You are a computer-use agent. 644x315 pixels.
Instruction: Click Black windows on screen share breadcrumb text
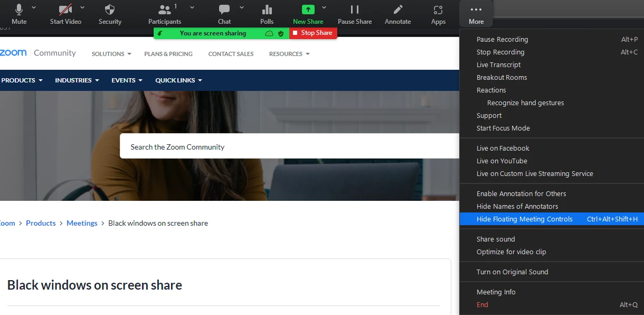[x=158, y=223]
